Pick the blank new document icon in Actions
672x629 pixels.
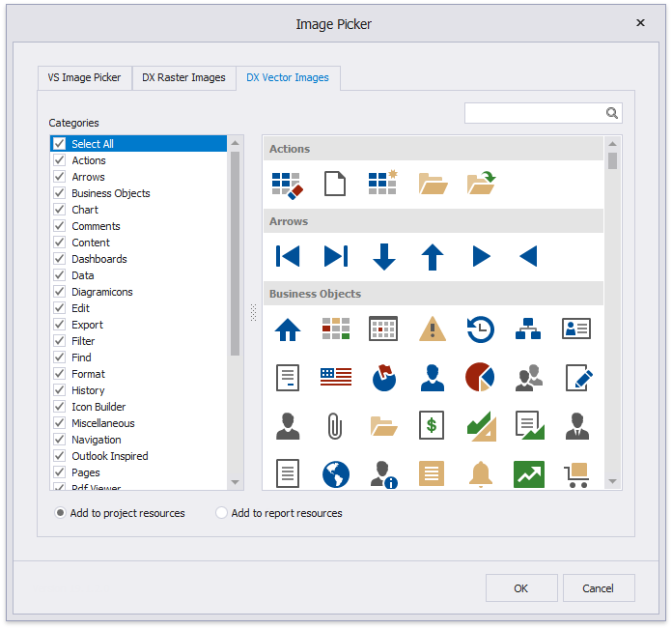point(335,184)
